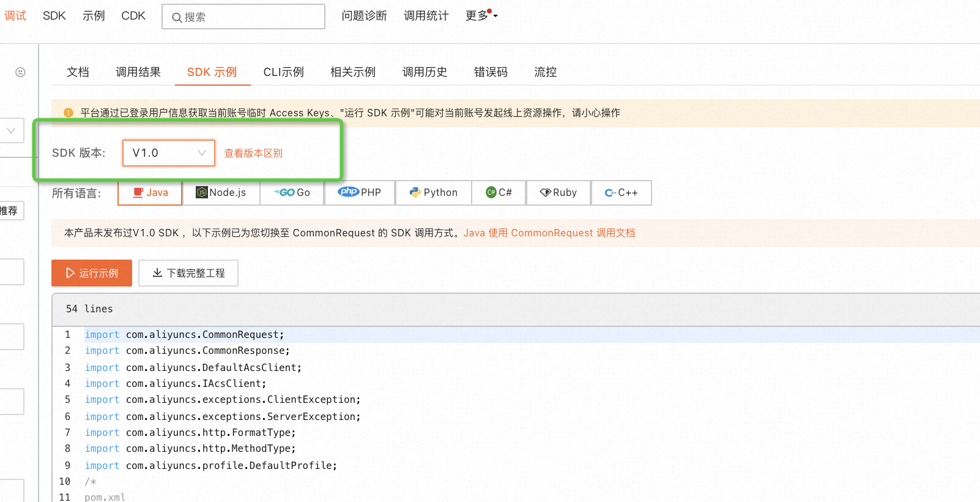980x502 pixels.
Task: Switch to the 相关示例 tab
Action: click(353, 72)
